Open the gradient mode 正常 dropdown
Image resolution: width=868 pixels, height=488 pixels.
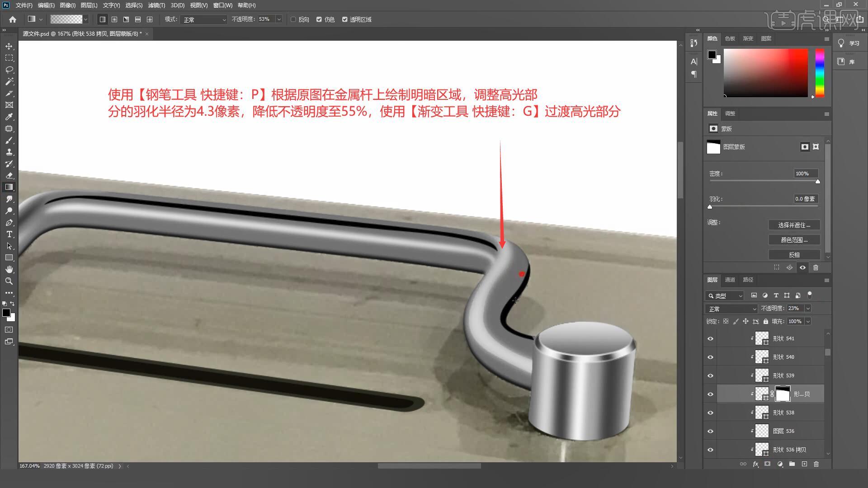pos(204,19)
